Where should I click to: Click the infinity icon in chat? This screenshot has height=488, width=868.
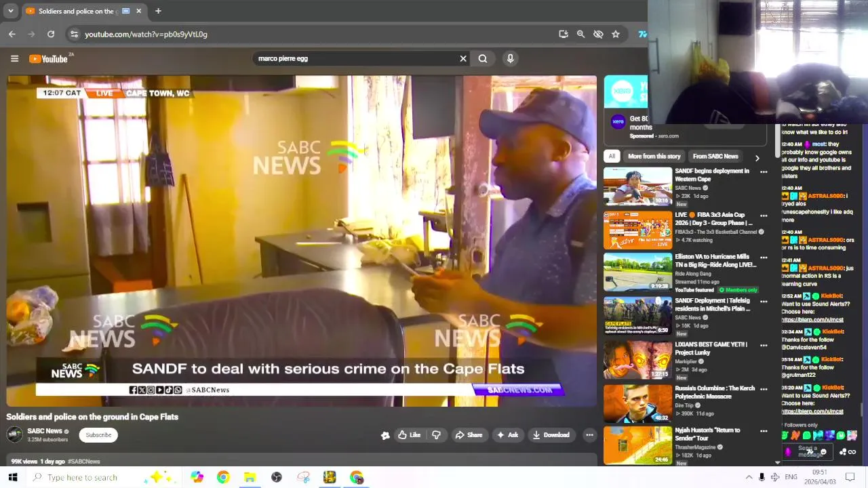click(x=852, y=452)
